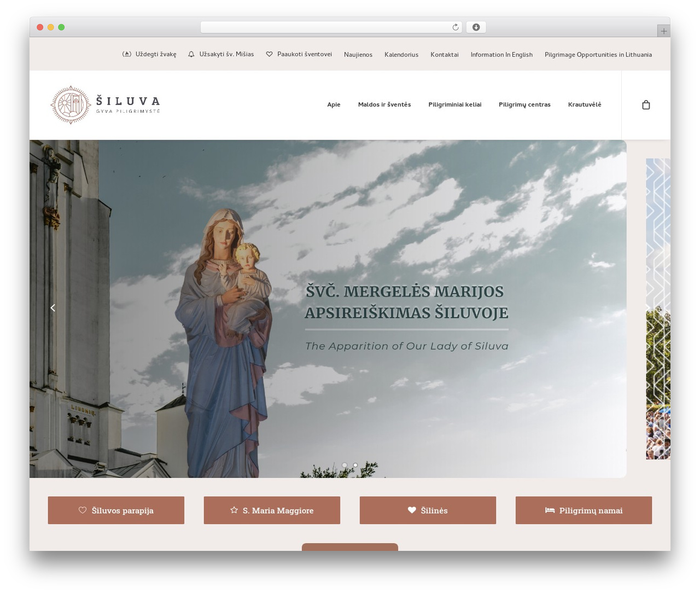Open the Piligriminiai keliai menu

coord(455,104)
